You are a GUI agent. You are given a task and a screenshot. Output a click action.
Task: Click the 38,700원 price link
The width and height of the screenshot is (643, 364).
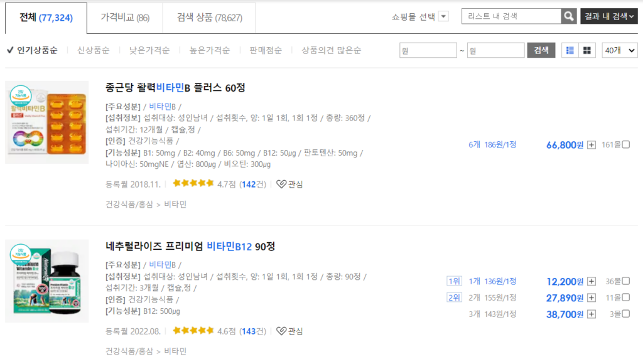[x=565, y=314]
